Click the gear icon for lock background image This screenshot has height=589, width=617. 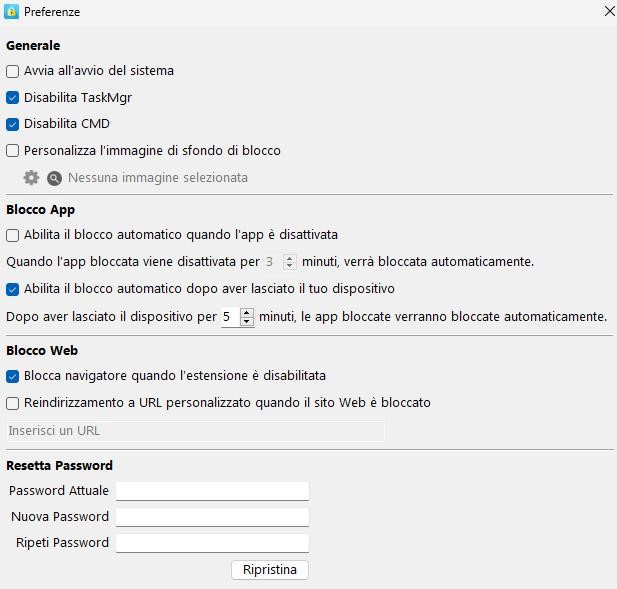click(31, 178)
